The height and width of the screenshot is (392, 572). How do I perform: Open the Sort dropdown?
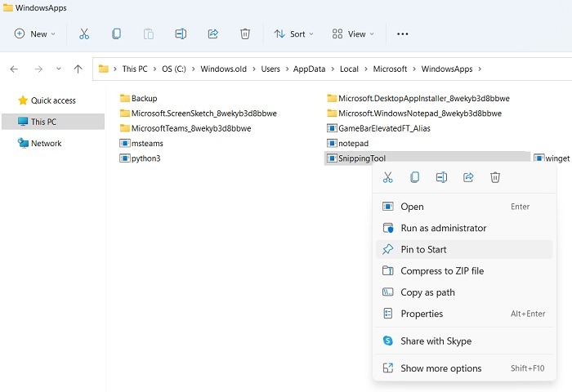pos(293,34)
